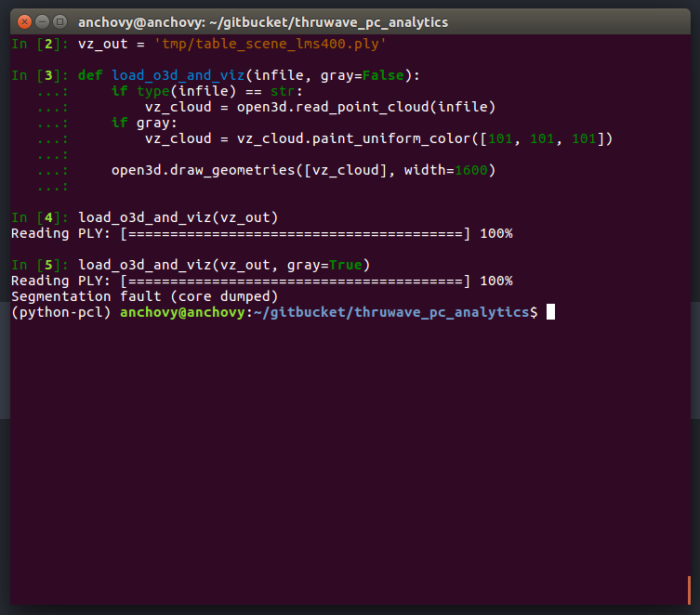Screen dimensions: 700x615
Task: Click open3d.read_point_cloud(infile) call
Action: tap(366, 108)
